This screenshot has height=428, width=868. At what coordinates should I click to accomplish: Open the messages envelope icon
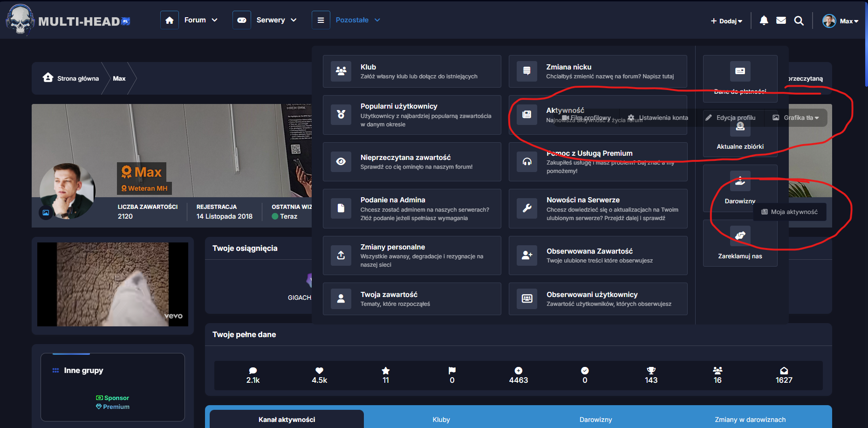[x=781, y=21]
